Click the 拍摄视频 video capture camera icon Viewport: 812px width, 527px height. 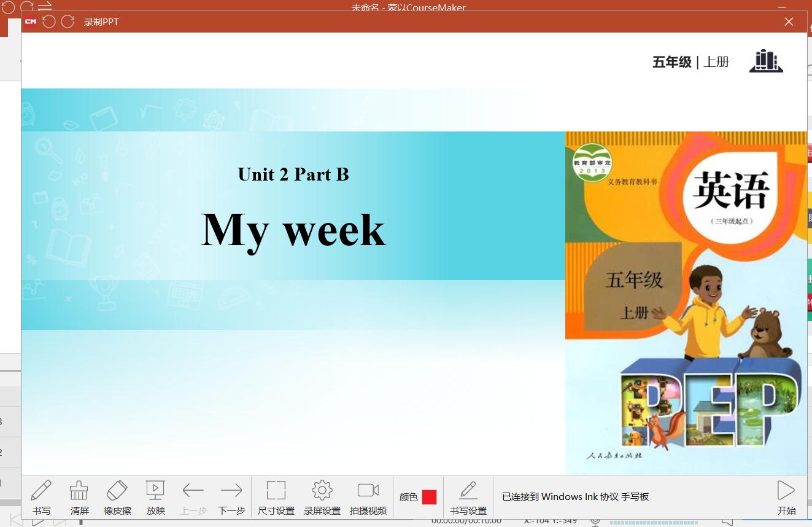pos(368,497)
